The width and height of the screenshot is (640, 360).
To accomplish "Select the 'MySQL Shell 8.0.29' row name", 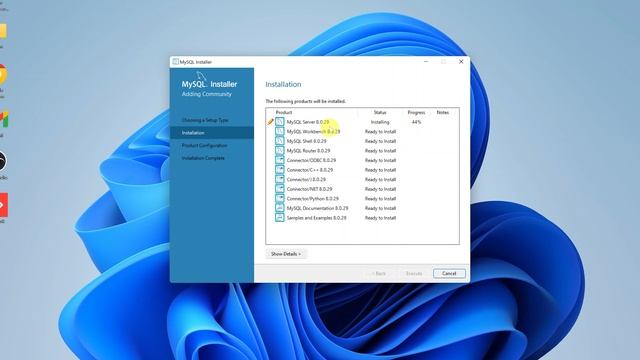I will point(307,141).
